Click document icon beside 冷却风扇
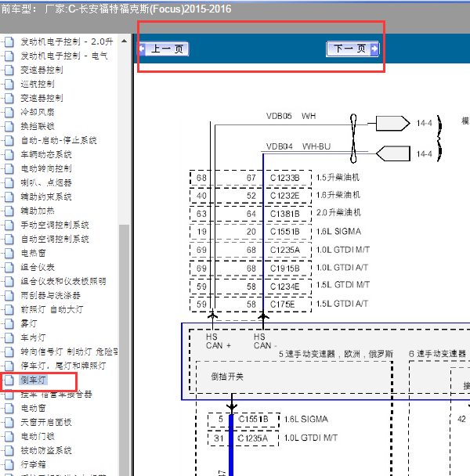Viewport: 470px width, 476px height. (9, 112)
